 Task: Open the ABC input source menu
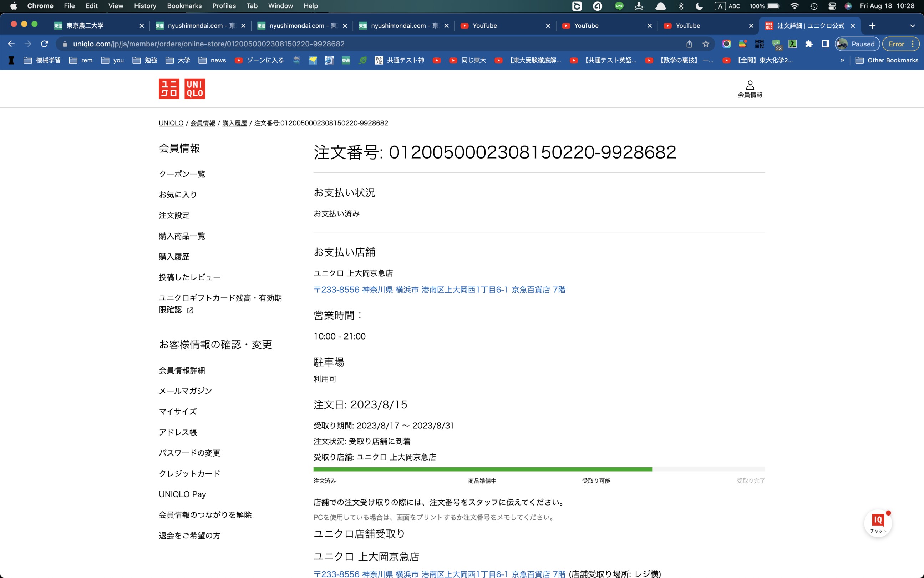(x=728, y=6)
